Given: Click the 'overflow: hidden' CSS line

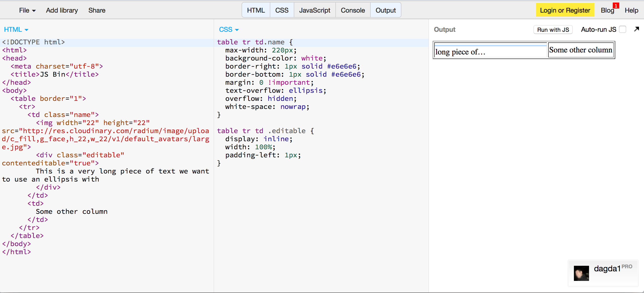Looking at the screenshot, I should [261, 99].
